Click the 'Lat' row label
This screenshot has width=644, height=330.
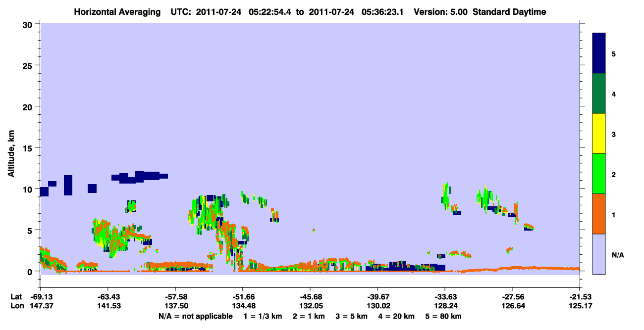point(16,297)
